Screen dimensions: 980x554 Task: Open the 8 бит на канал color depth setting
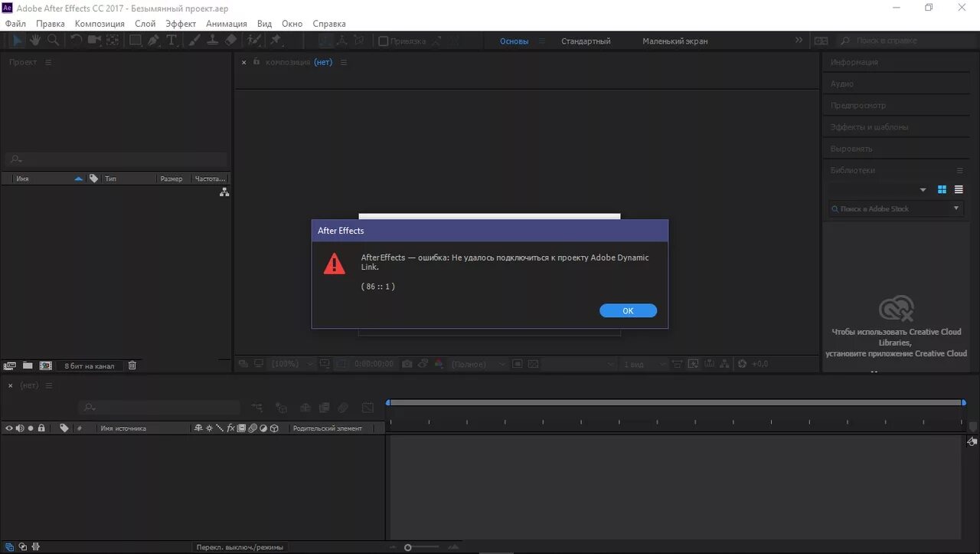[89, 366]
